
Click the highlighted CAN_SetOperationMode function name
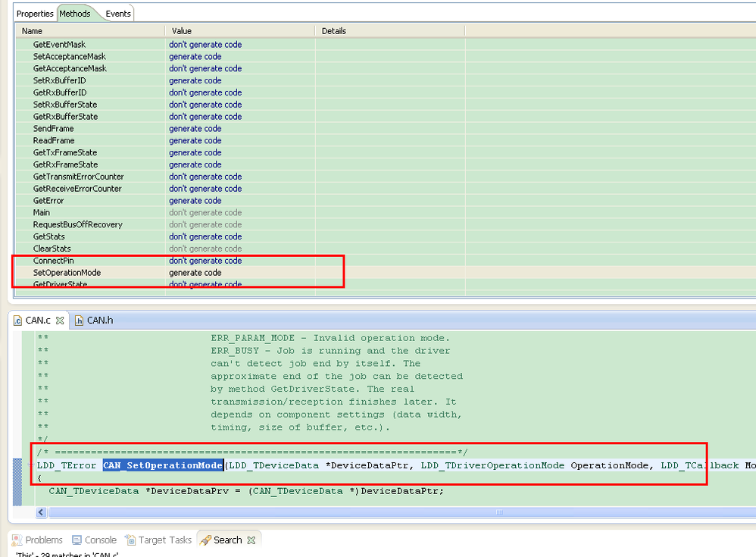pyautogui.click(x=163, y=465)
